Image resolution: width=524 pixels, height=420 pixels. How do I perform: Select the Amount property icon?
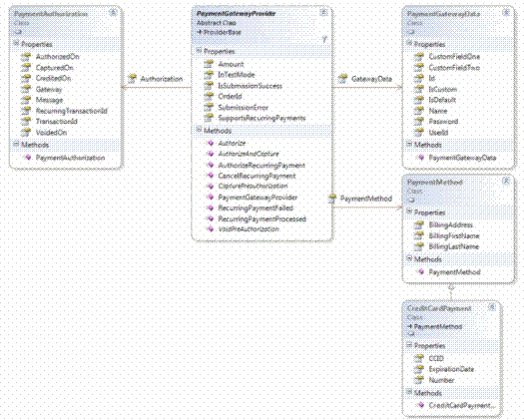[209, 64]
